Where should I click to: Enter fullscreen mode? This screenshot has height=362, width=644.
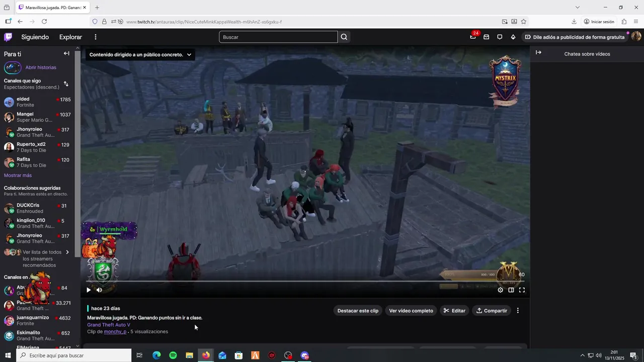point(522,290)
